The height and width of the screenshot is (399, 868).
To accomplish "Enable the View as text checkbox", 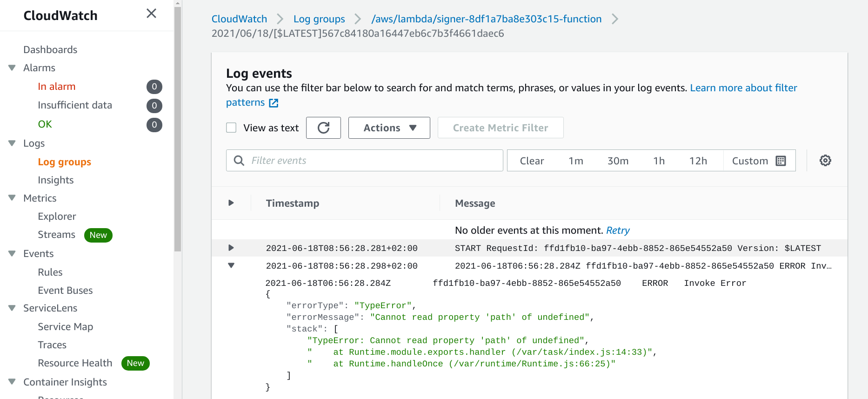I will coord(231,128).
